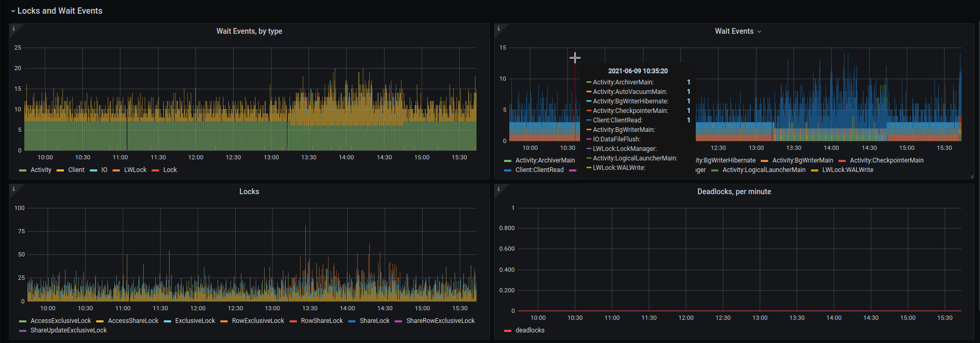Click the 100 axis label in Locks panel

(20, 208)
